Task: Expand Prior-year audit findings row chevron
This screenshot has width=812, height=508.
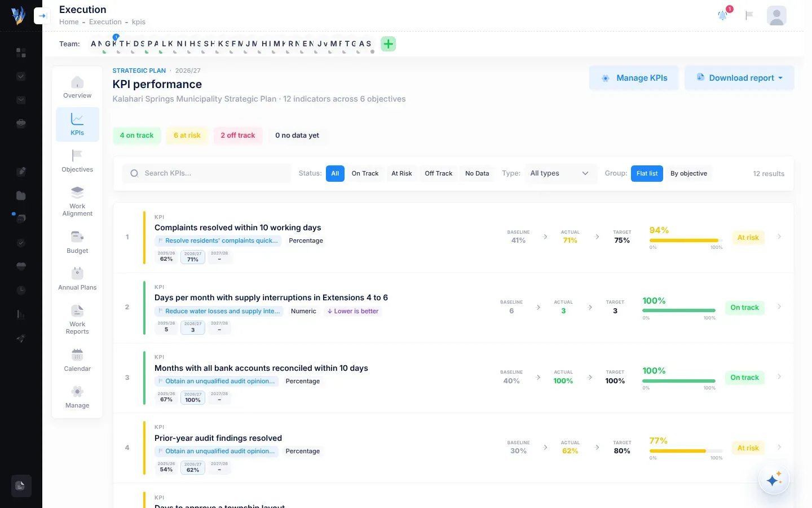Action: (x=779, y=448)
